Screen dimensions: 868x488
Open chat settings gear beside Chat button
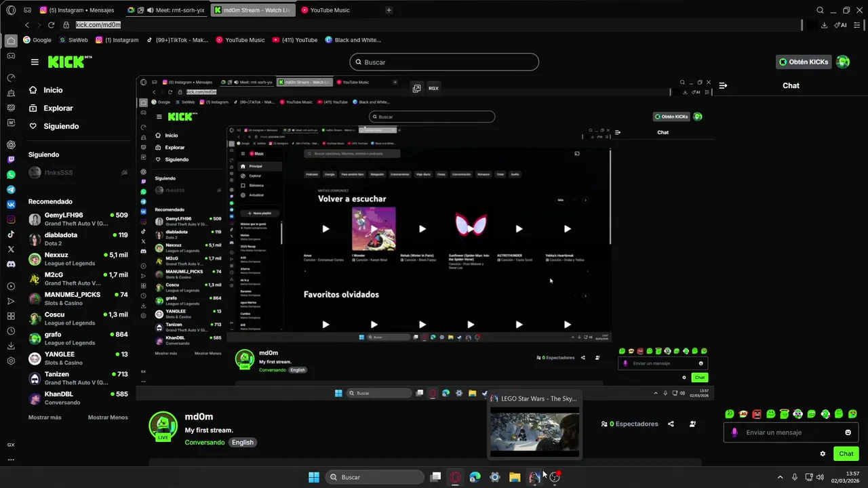coord(823,454)
